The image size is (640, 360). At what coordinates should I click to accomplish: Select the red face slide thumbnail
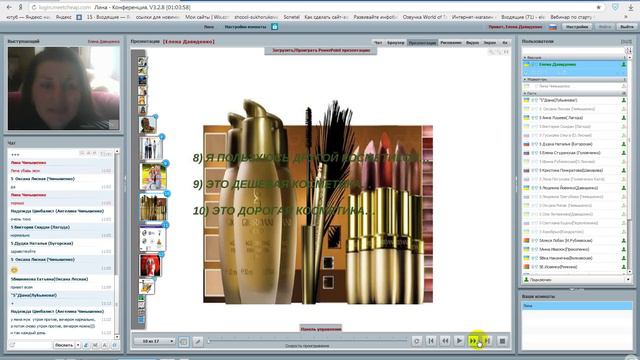click(150, 265)
